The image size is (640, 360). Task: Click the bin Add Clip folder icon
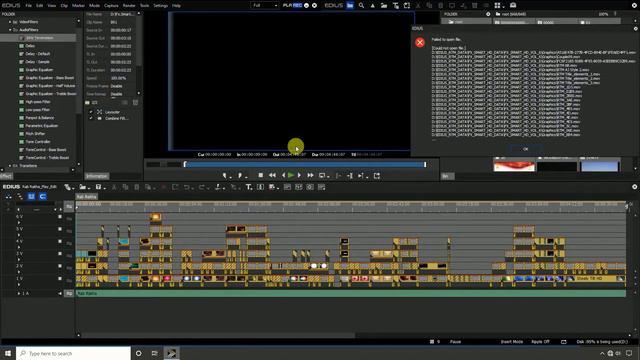click(x=384, y=5)
